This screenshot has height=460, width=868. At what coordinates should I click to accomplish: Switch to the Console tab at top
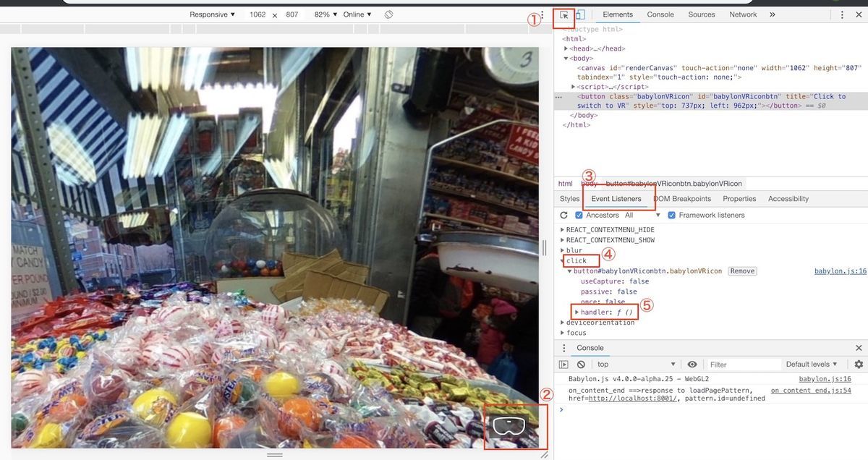(x=660, y=14)
